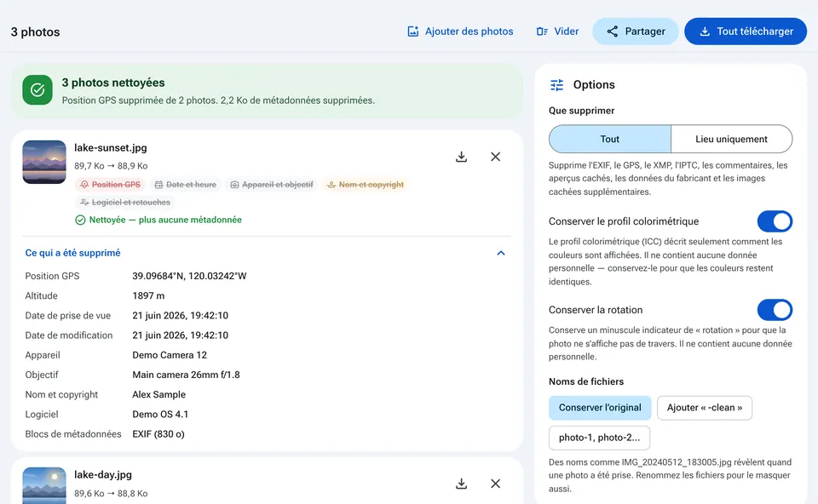818x504 pixels.
Task: Click the Demo Camera 12 value
Action: coord(170,356)
